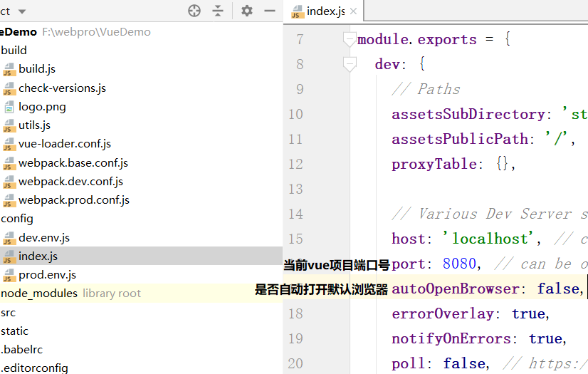Select the index.js editor tab
The height and width of the screenshot is (374, 588).
(x=323, y=11)
